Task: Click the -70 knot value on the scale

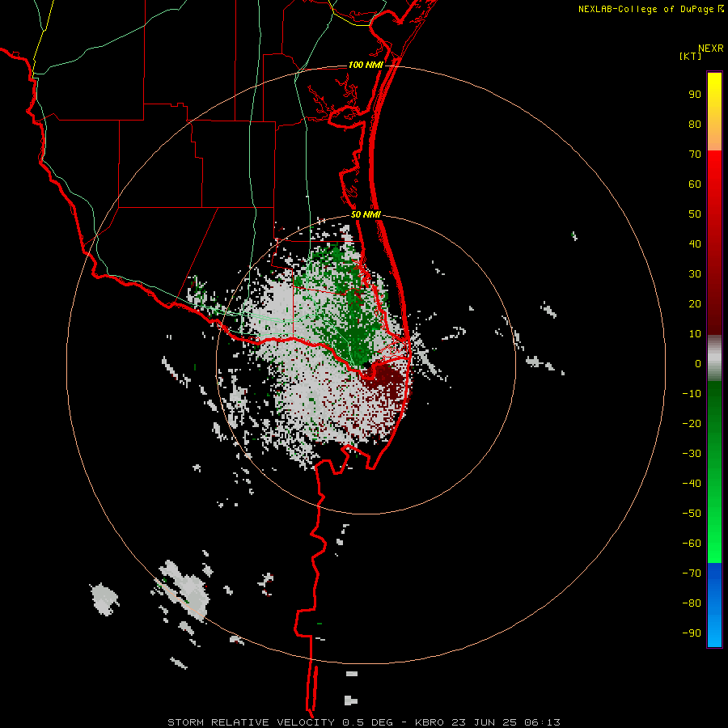Action: (x=692, y=574)
